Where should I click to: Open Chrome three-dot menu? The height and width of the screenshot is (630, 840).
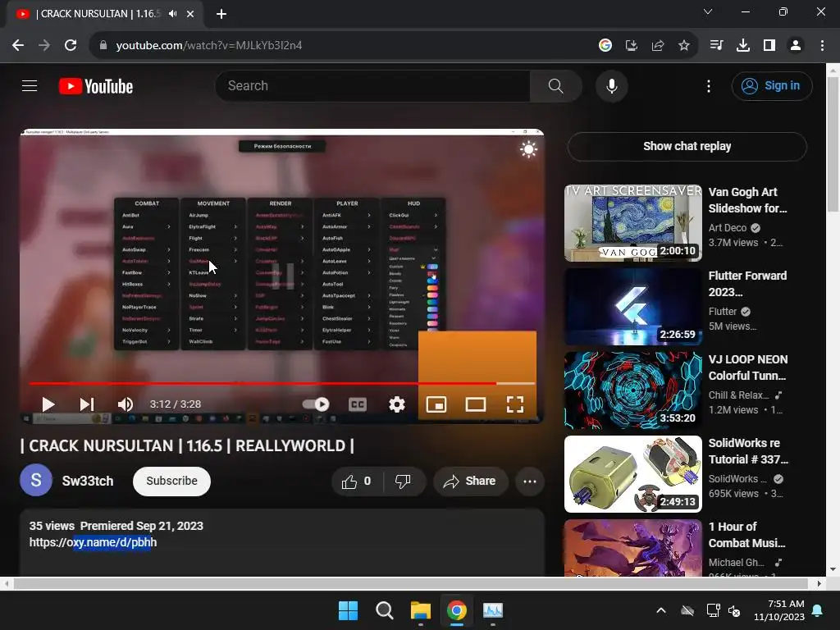822,46
